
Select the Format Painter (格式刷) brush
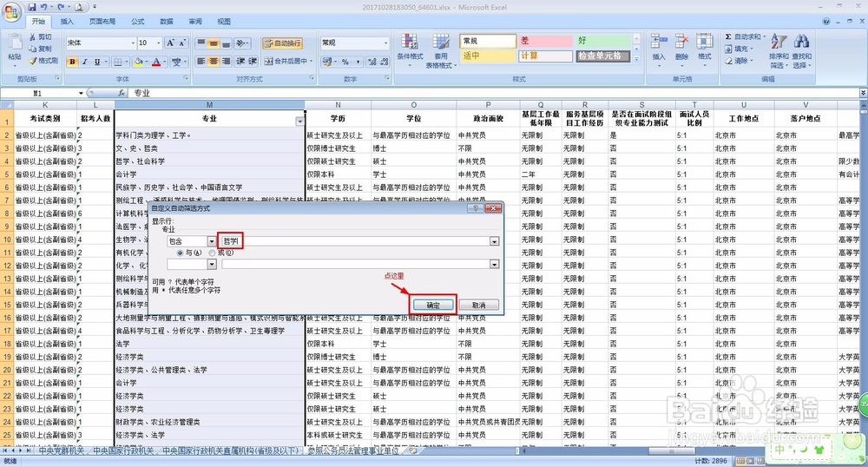coord(33,60)
